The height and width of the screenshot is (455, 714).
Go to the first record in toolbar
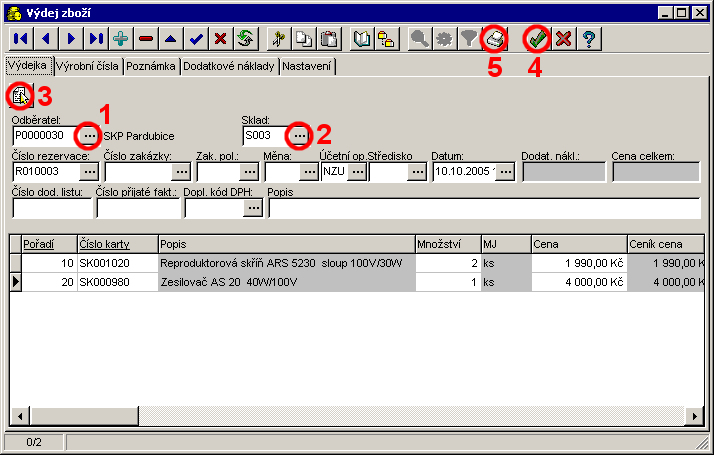point(20,39)
